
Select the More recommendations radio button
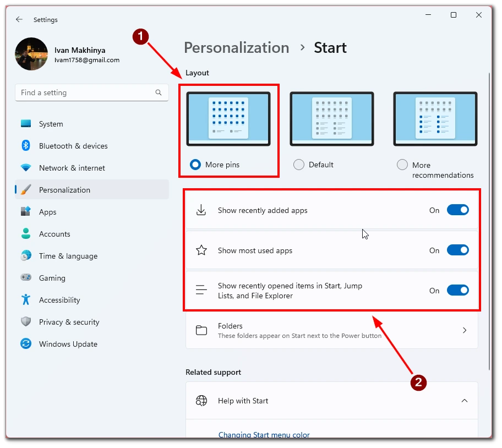coord(402,165)
